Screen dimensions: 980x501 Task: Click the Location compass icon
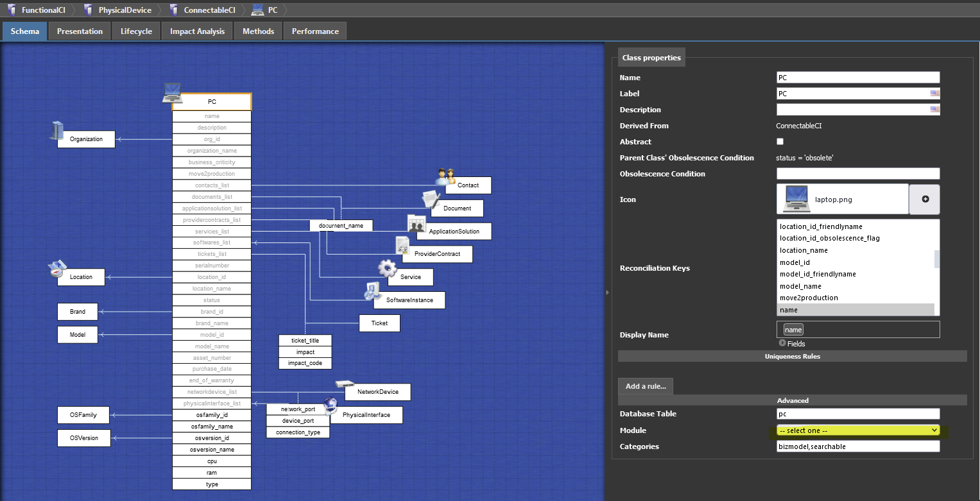point(57,269)
